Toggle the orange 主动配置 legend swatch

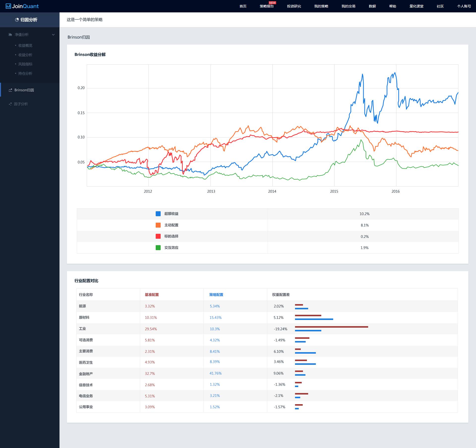pyautogui.click(x=158, y=225)
